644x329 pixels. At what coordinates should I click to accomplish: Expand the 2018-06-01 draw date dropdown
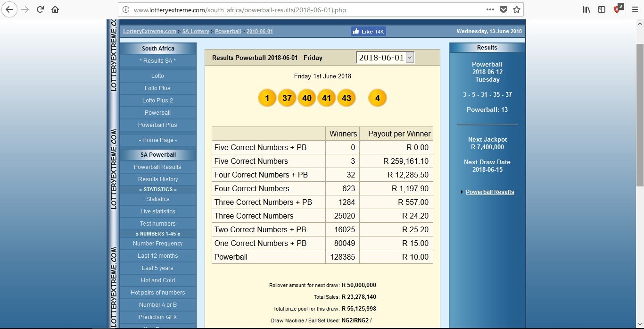(x=385, y=58)
